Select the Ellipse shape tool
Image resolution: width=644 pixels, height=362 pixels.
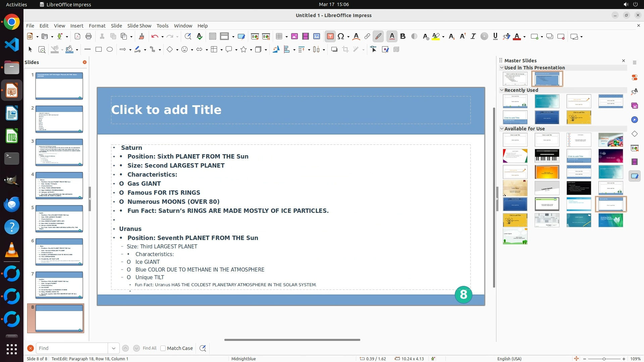(110, 50)
